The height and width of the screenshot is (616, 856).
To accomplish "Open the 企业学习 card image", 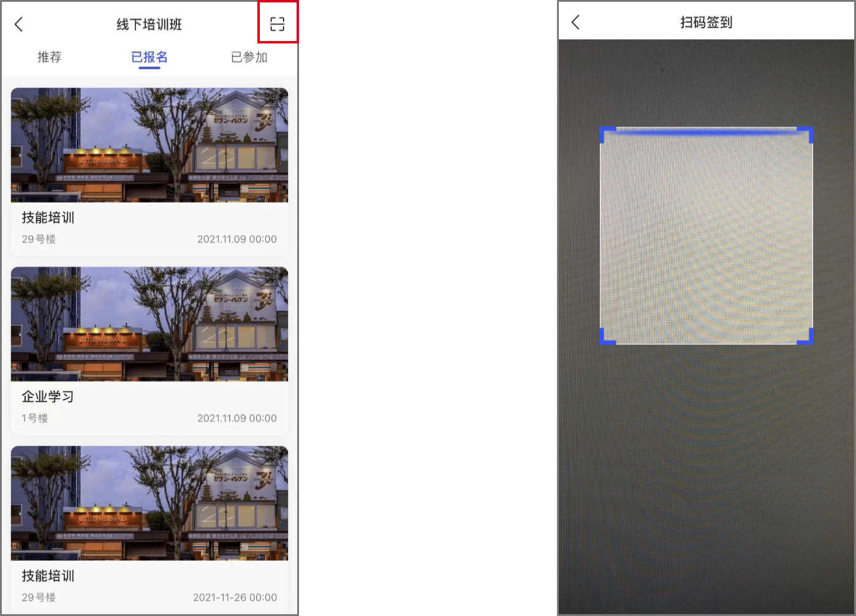I will click(x=150, y=324).
